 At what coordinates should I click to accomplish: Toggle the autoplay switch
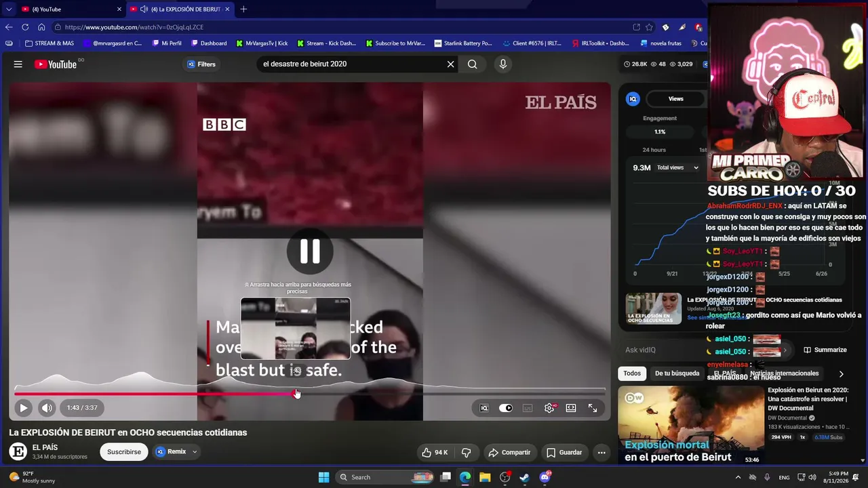pyautogui.click(x=506, y=408)
